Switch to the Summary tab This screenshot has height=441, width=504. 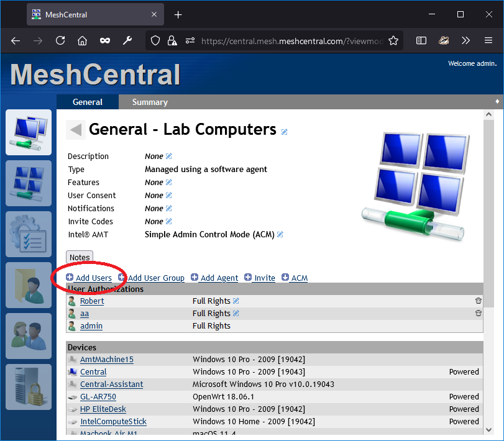click(x=149, y=102)
